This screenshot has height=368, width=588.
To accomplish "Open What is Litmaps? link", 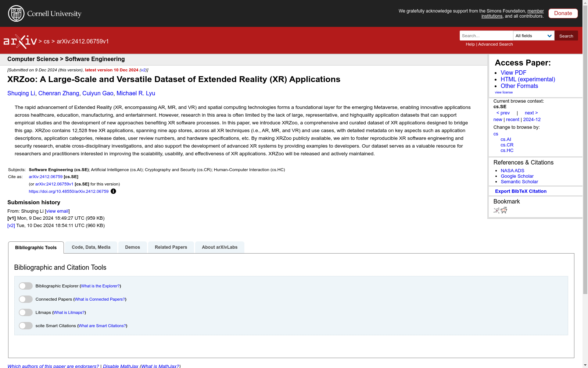I will [69, 312].
